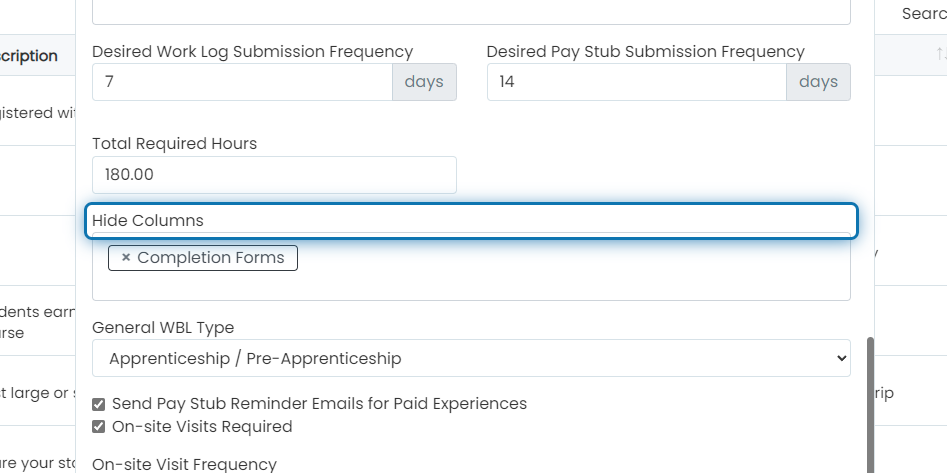Click sort arrows in table header
The image size is (947, 473).
coord(940,54)
